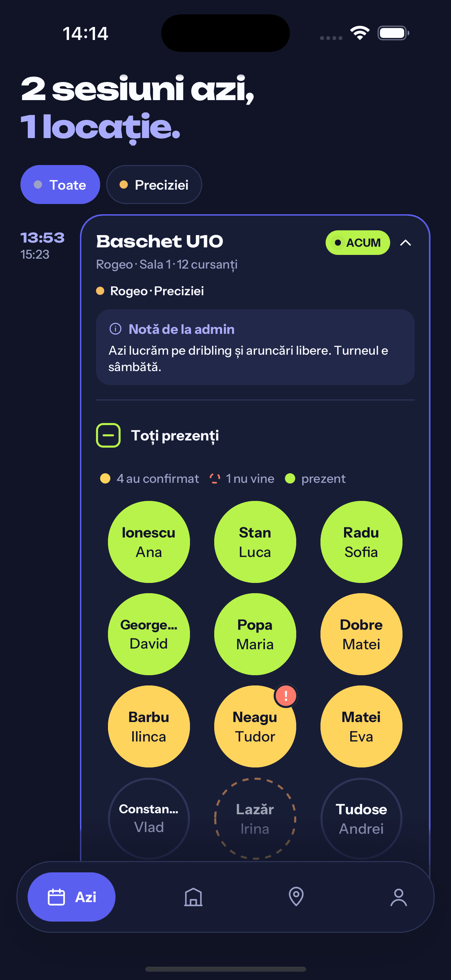Tap the info icon beside Notă de la admin
This screenshot has width=451, height=980.
point(115,329)
